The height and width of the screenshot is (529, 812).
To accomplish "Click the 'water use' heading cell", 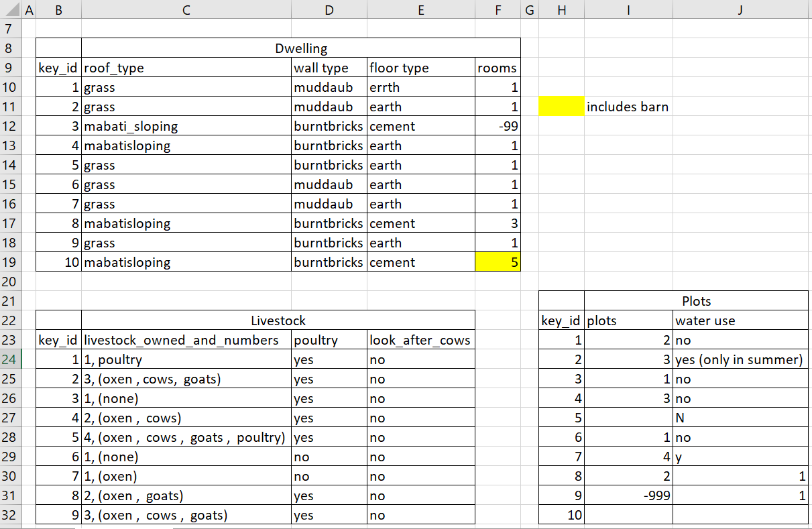I will [741, 320].
